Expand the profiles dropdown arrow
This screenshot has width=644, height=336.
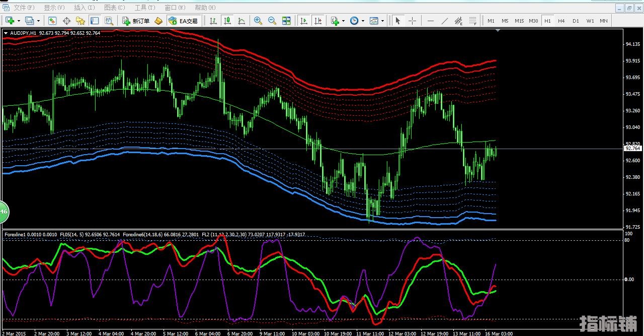click(x=38, y=21)
